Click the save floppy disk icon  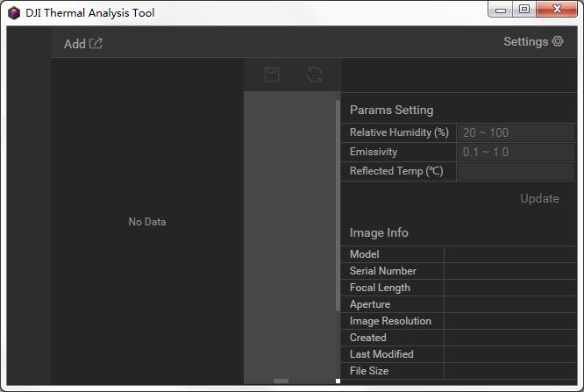272,75
